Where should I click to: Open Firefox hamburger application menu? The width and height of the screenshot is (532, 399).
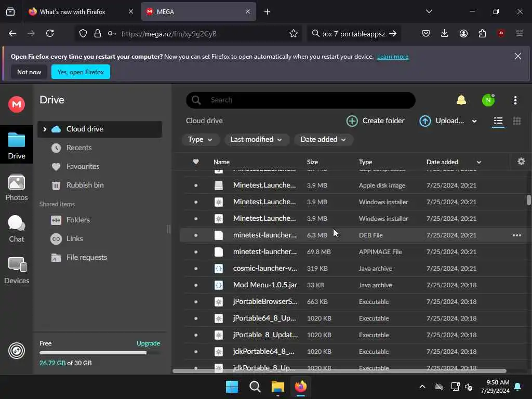click(519, 33)
